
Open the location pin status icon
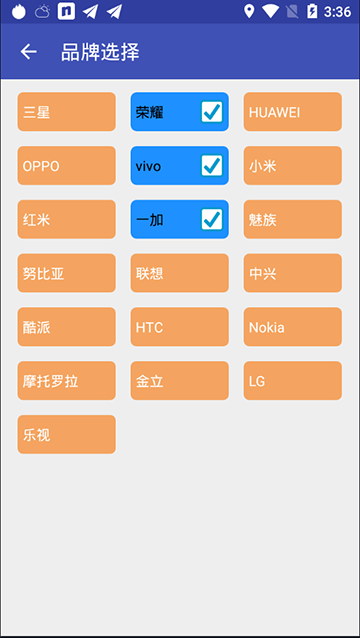pos(249,11)
